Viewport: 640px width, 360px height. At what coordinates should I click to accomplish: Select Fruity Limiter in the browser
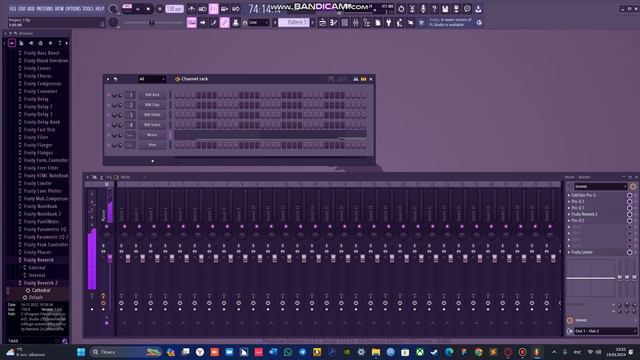tap(38, 183)
